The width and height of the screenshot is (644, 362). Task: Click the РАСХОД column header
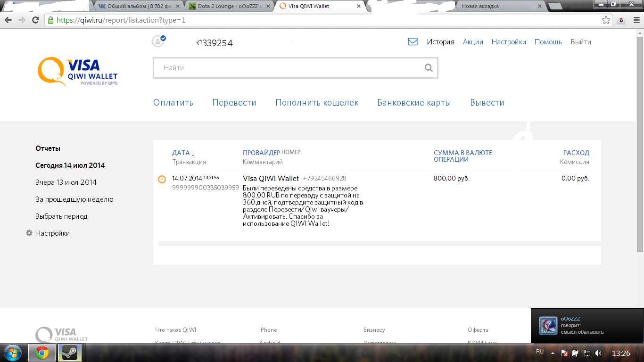576,153
